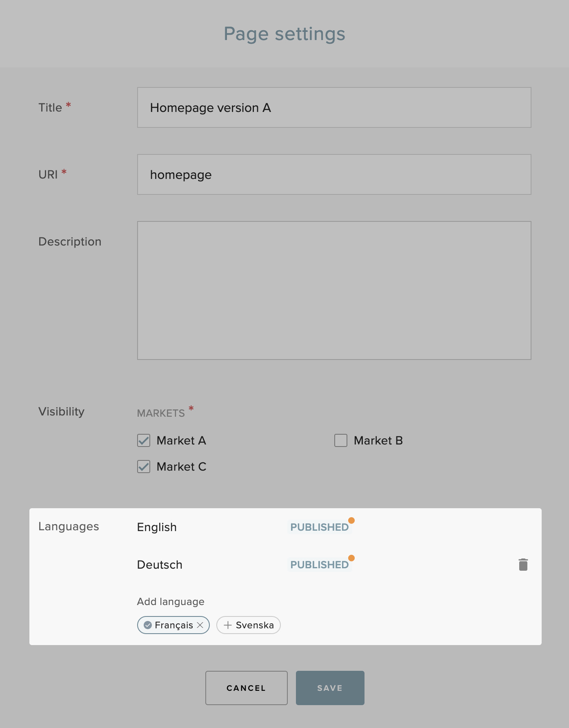Click the Deutsch PUBLISHED status badge
The width and height of the screenshot is (569, 728).
click(x=320, y=565)
